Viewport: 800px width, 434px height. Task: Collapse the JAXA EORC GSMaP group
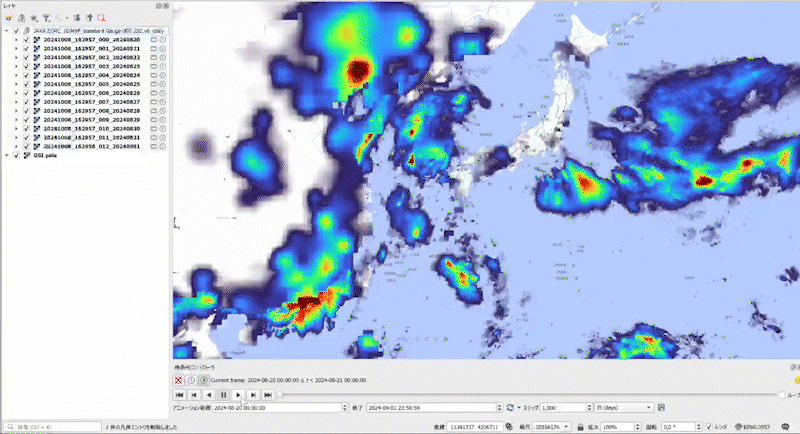[7, 31]
